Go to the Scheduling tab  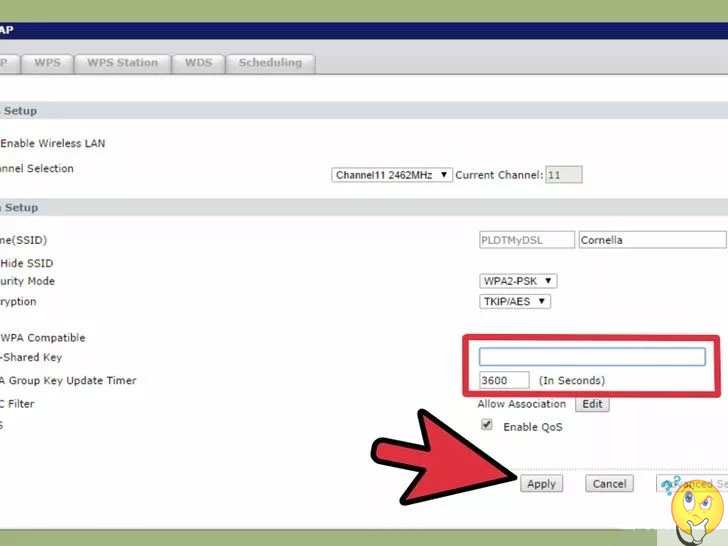[x=270, y=64]
